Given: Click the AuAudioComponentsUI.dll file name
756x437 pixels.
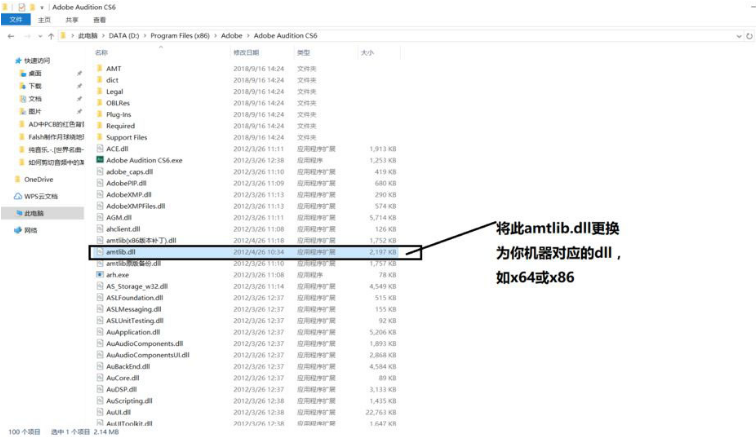Looking at the screenshot, I should [x=148, y=355].
